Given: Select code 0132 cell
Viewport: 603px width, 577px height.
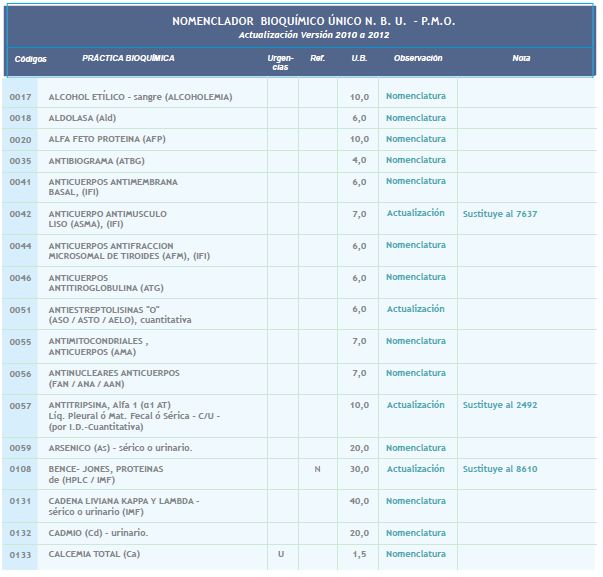Looking at the screenshot, I should click(x=20, y=533).
